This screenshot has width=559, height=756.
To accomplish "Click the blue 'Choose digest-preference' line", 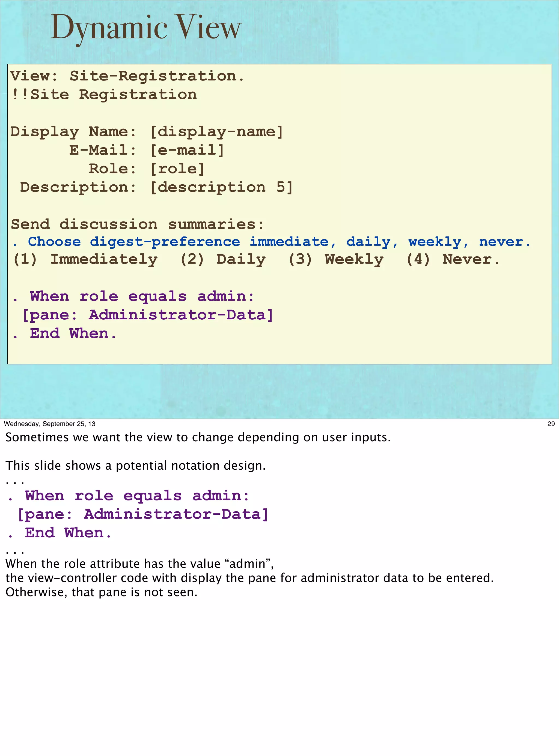I will click(271, 242).
